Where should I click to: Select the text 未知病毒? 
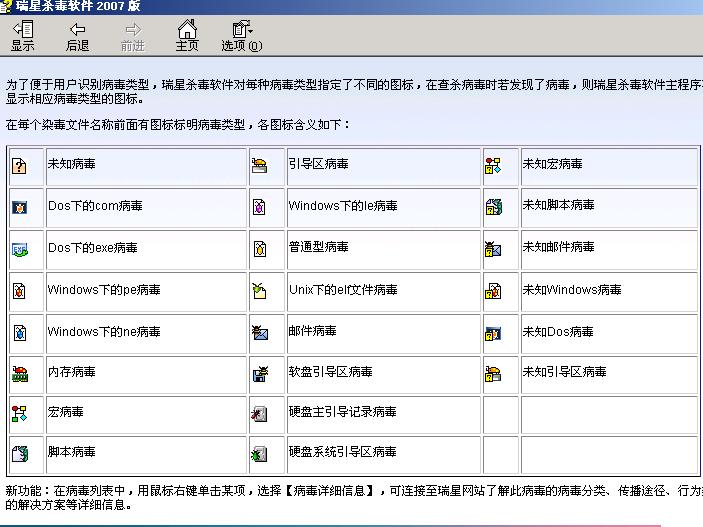coord(72,164)
